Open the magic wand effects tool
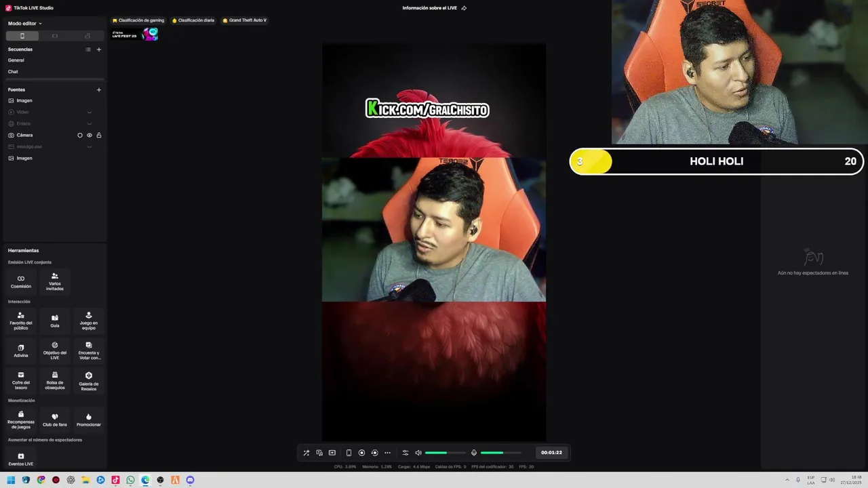 [x=306, y=453]
